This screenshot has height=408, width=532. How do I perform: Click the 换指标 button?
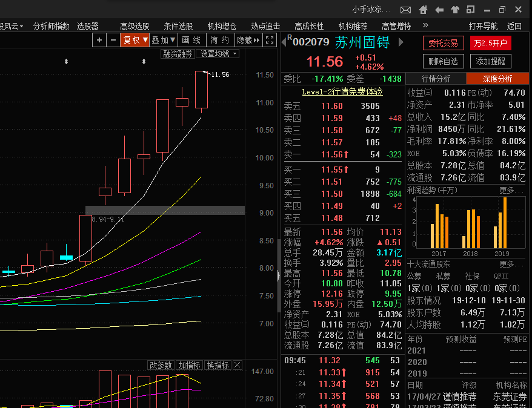pyautogui.click(x=218, y=365)
